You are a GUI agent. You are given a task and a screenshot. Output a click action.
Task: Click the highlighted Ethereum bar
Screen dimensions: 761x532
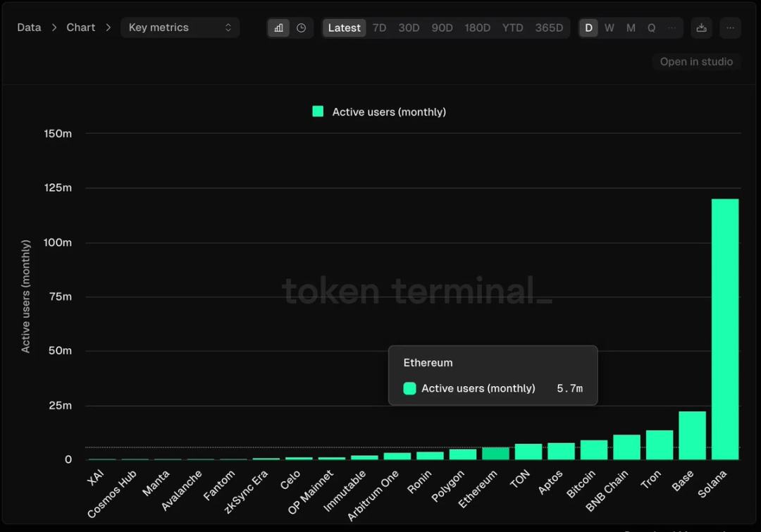click(495, 453)
